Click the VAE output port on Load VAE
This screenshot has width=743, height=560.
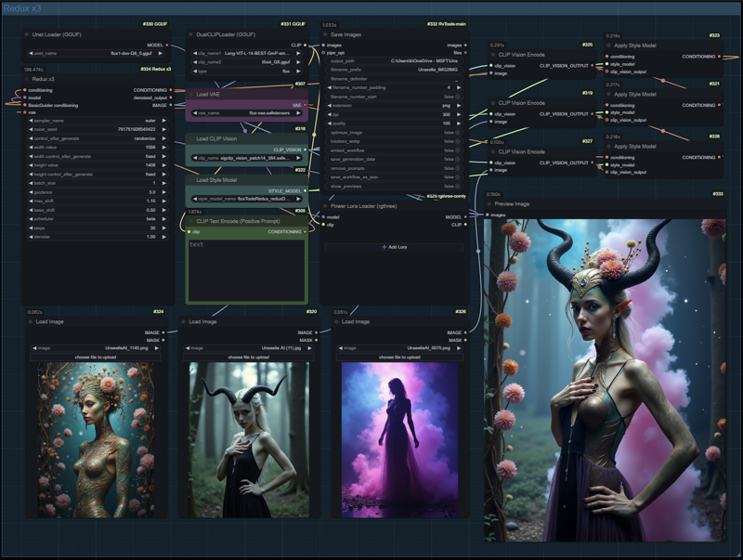(x=305, y=105)
